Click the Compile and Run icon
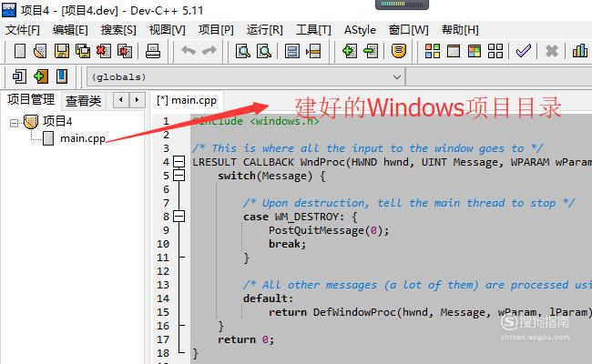This screenshot has height=364, width=592. [x=475, y=51]
